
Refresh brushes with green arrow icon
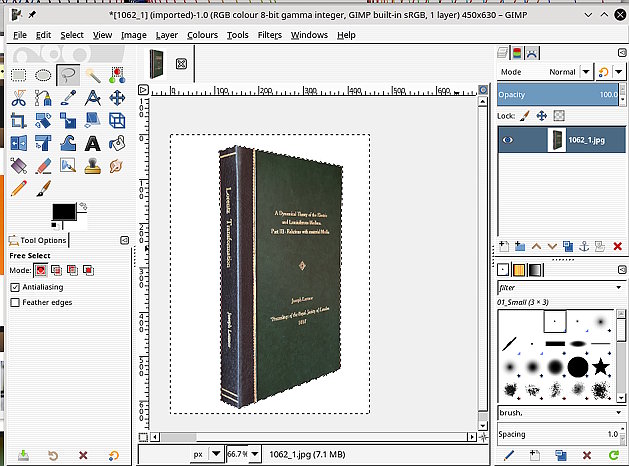click(614, 455)
